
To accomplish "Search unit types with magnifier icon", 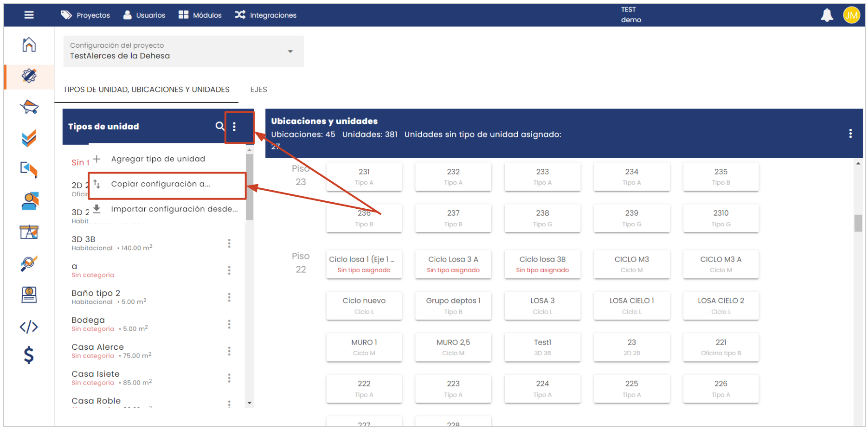I will click(219, 126).
